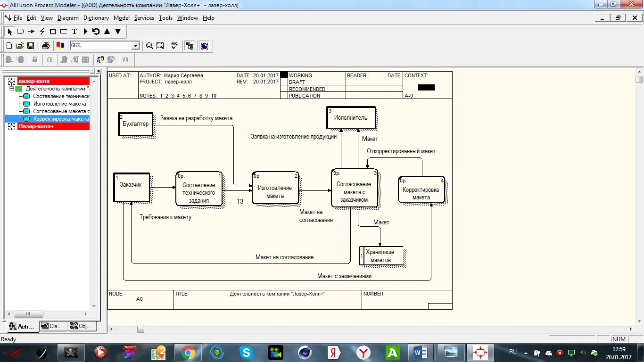Go to child diagram down triangle
Screen dimensions: 644x362
pyautogui.click(x=118, y=32)
